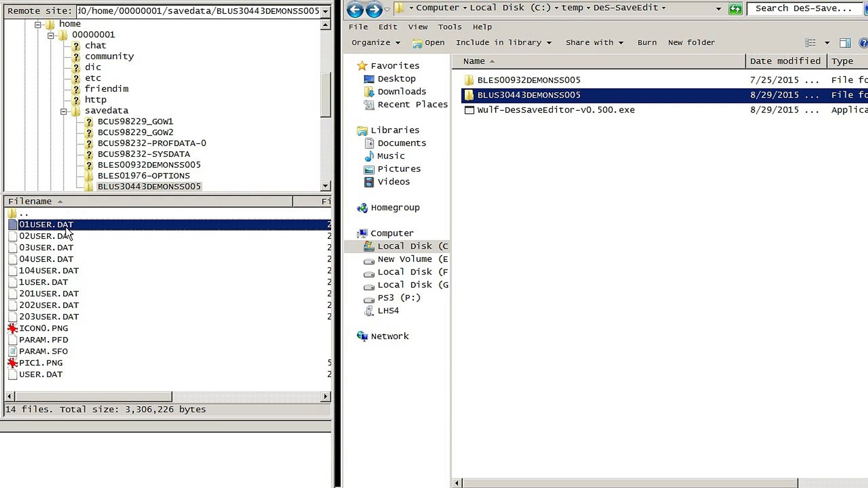Open the Tools menu
Viewport: 868px width, 488px height.
449,27
